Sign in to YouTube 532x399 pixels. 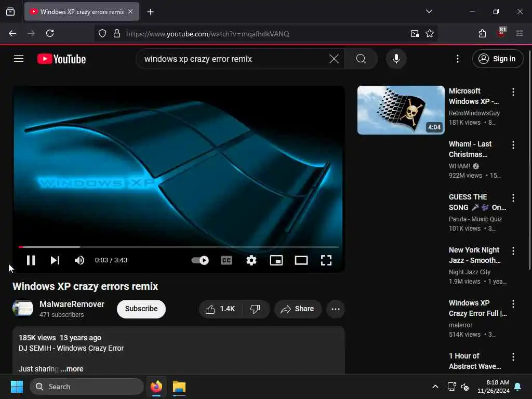[497, 59]
